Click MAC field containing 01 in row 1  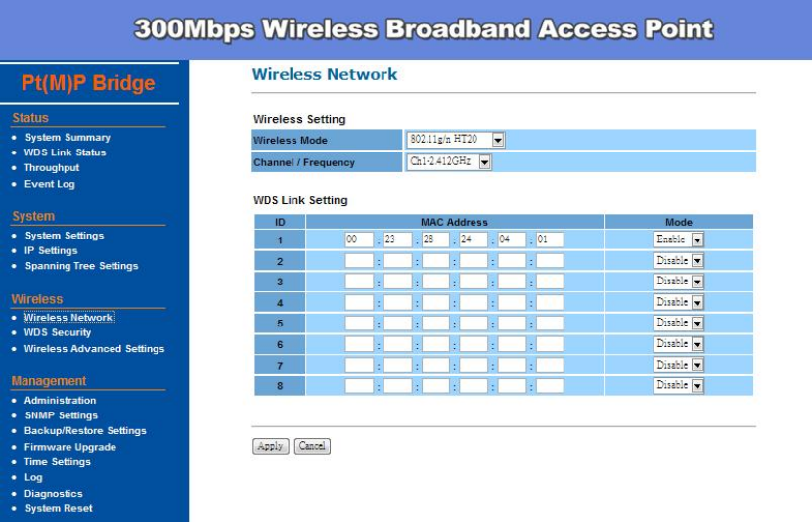(x=550, y=239)
